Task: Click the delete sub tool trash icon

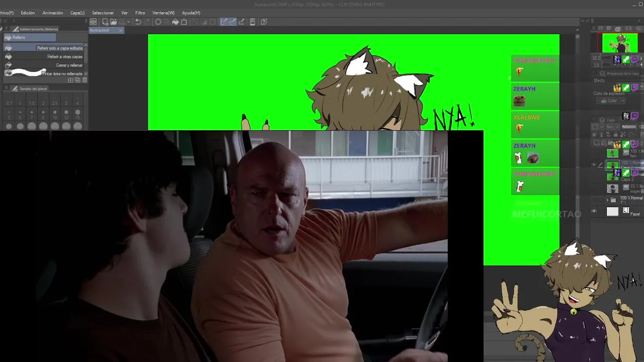Action: click(85, 80)
